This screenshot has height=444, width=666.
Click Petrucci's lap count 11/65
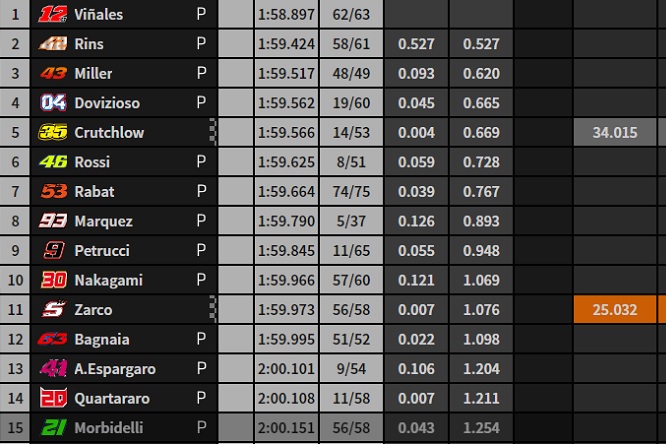tap(351, 250)
